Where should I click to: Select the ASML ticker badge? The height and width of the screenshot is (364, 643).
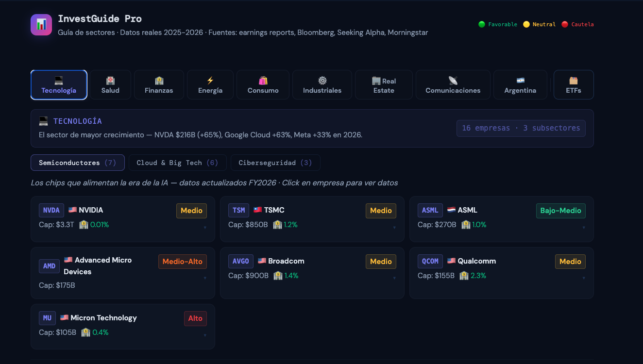(430, 210)
